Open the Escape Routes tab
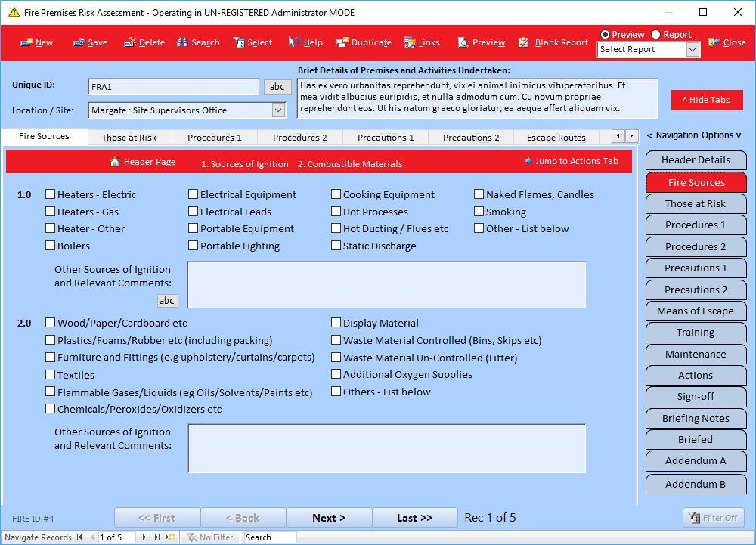Viewport: 756px width, 545px height. tap(556, 138)
